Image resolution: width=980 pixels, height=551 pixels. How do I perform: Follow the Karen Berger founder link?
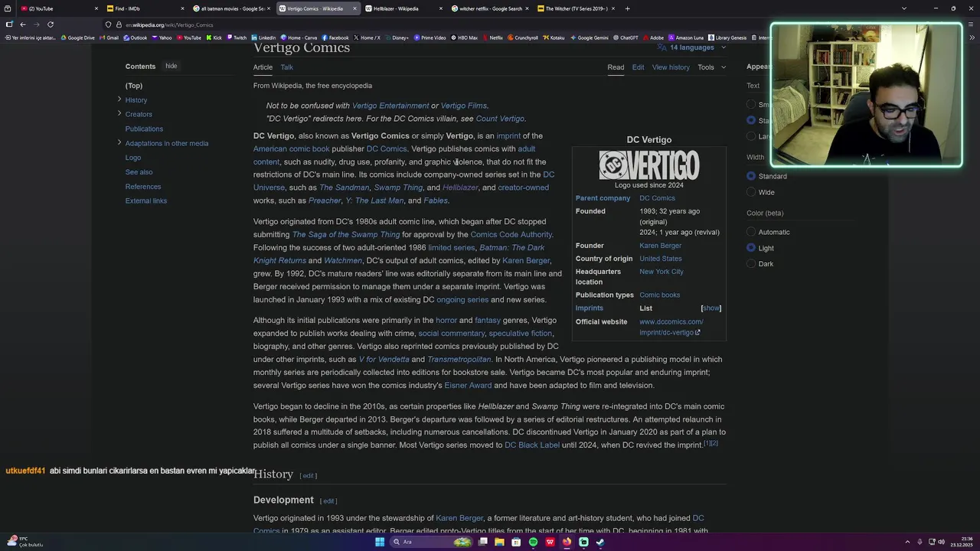click(x=660, y=246)
